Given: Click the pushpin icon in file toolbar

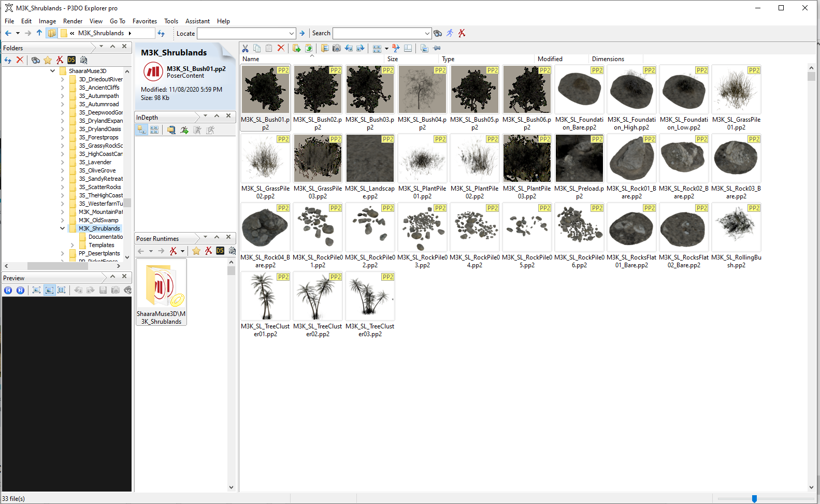Looking at the screenshot, I should click(x=437, y=48).
